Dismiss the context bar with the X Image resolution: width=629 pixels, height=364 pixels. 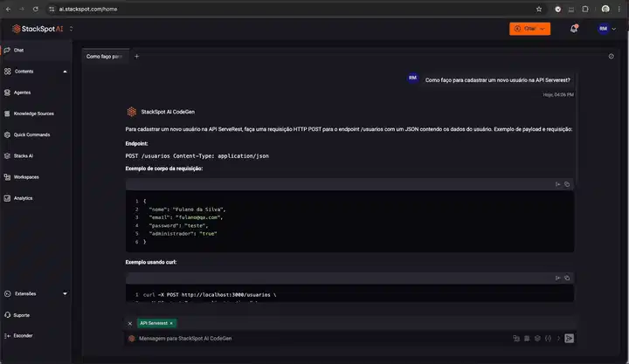click(130, 323)
